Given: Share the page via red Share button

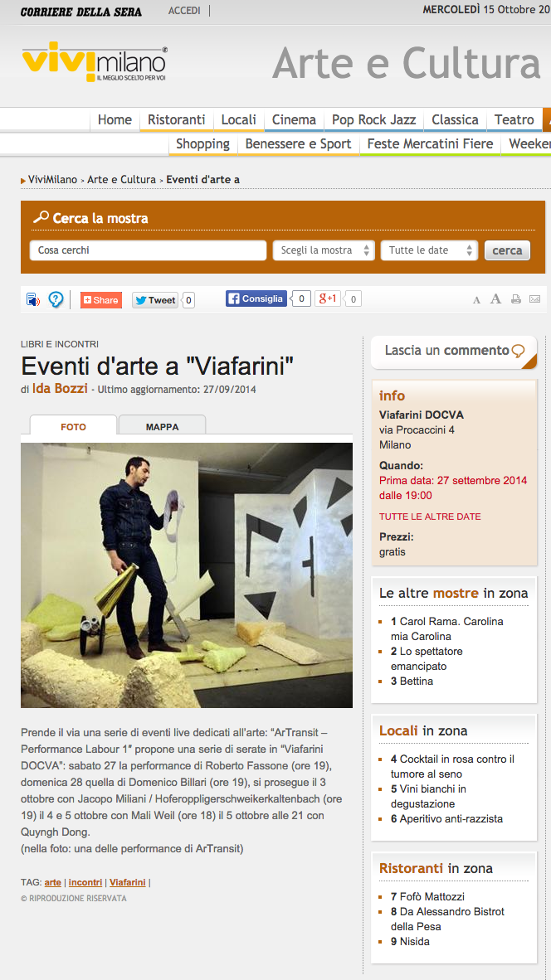Looking at the screenshot, I should (101, 300).
